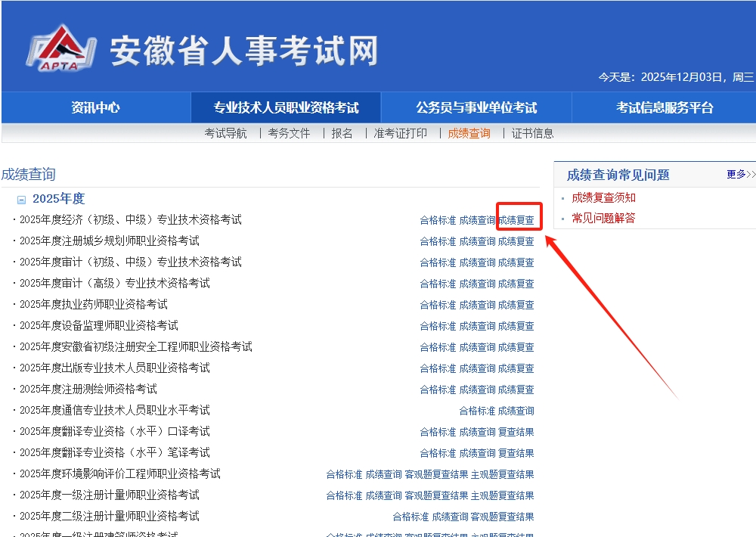Open the 2025年度通信专业技术人员职业水平考试 title

pos(115,410)
